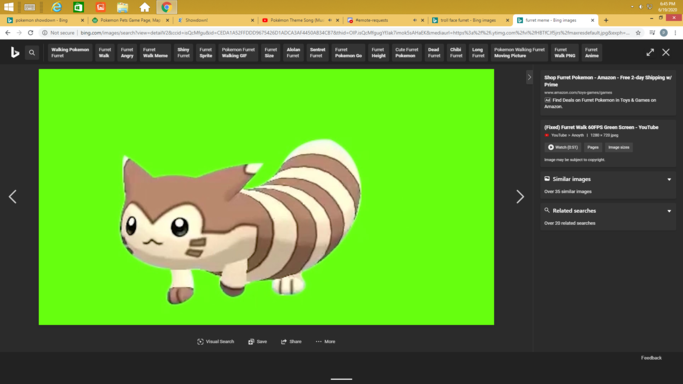
Task: Go to the previous image arrow
Action: (13, 197)
